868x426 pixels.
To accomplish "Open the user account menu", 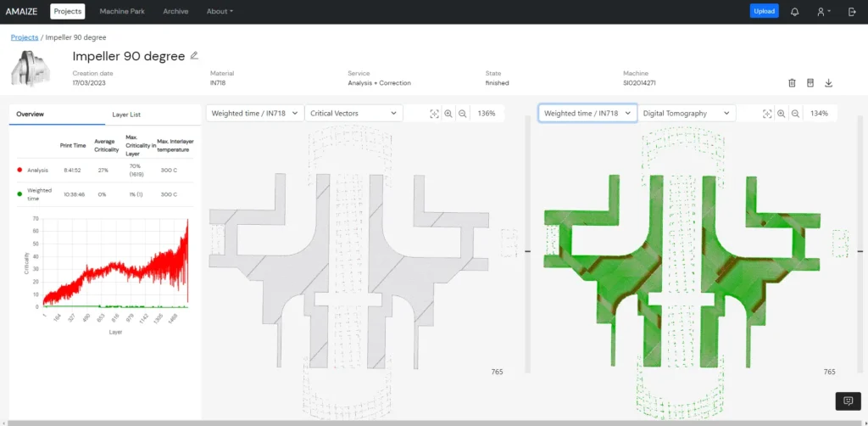I will pos(823,12).
